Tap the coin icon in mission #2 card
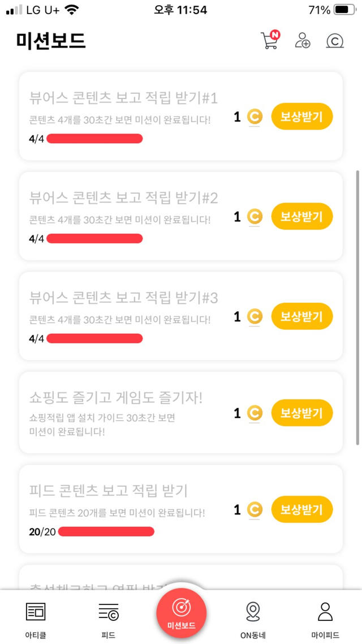 pos(255,217)
